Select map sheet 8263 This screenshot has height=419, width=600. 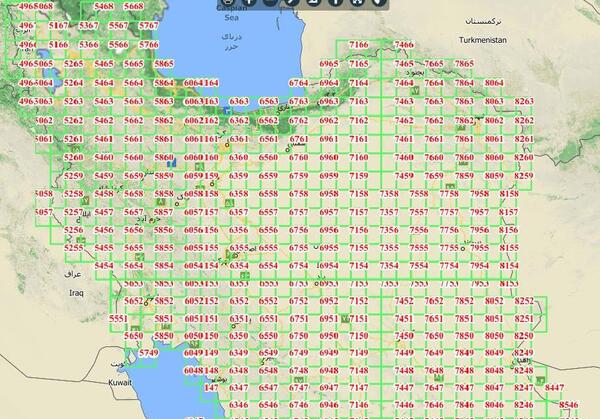tap(524, 101)
